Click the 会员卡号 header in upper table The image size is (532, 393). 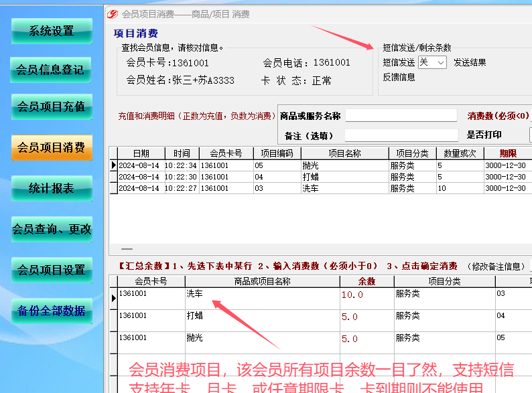click(x=226, y=153)
